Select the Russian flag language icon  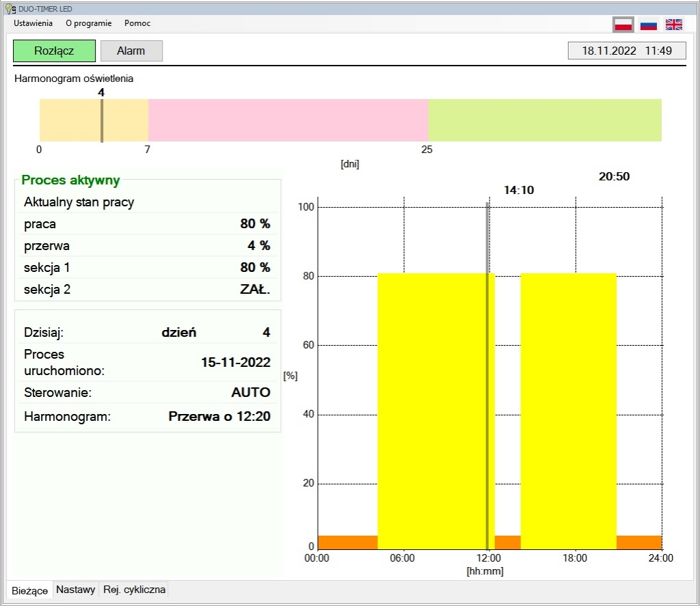[648, 25]
